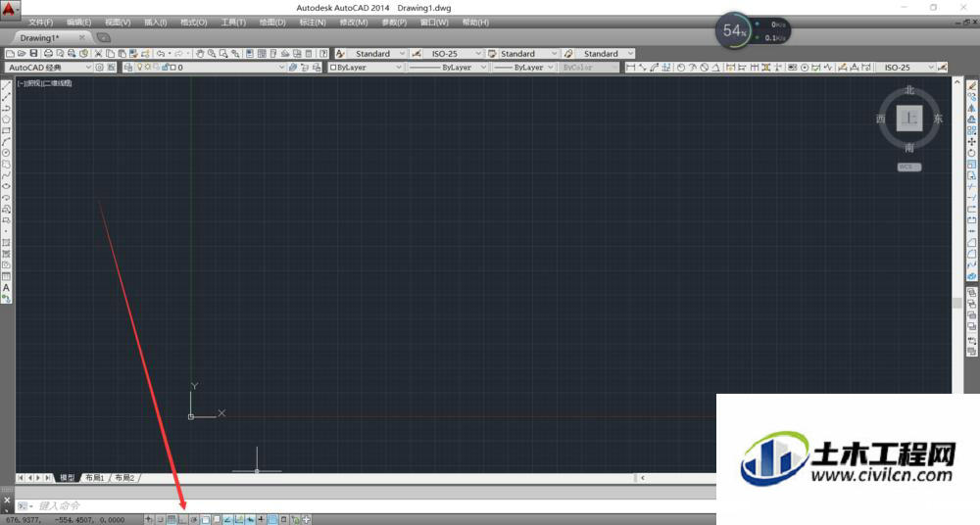Select the Rotate tool in modify toolbar
Image resolution: width=980 pixels, height=525 pixels.
pos(971,153)
